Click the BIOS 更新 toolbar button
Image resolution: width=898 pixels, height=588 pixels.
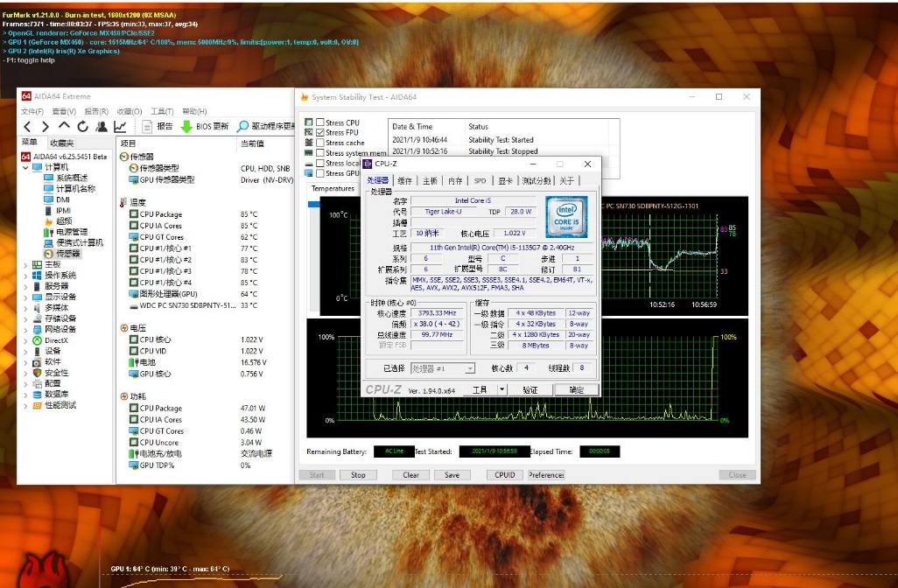205,127
